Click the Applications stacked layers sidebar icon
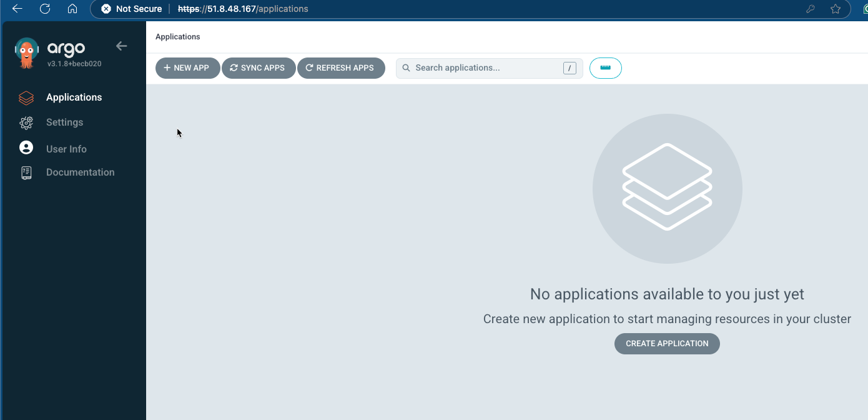The width and height of the screenshot is (868, 420). 26,97
